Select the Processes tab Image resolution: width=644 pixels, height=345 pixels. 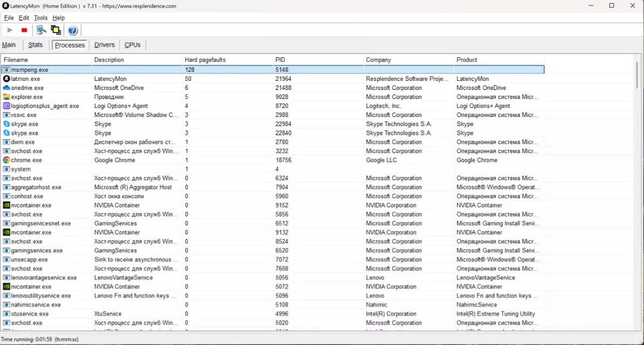click(70, 45)
